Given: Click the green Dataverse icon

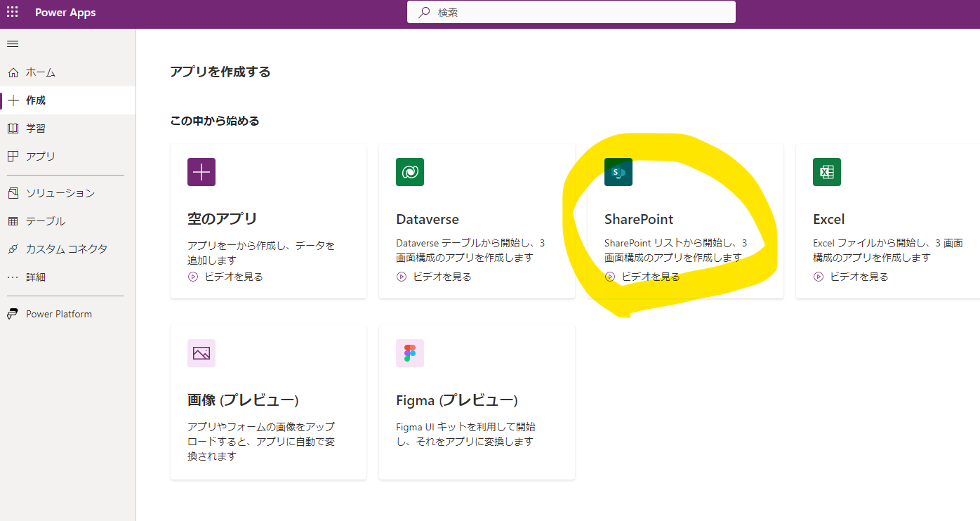Looking at the screenshot, I should pyautogui.click(x=410, y=172).
